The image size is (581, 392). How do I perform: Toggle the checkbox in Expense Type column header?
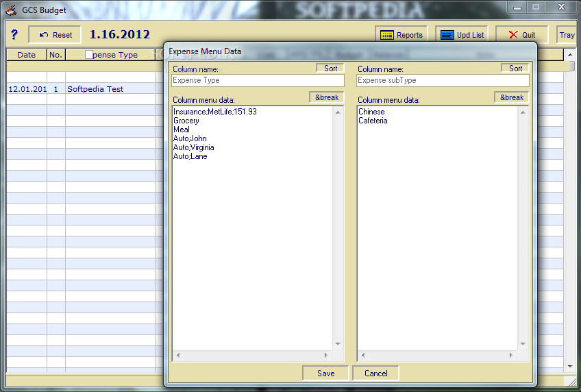click(x=89, y=54)
